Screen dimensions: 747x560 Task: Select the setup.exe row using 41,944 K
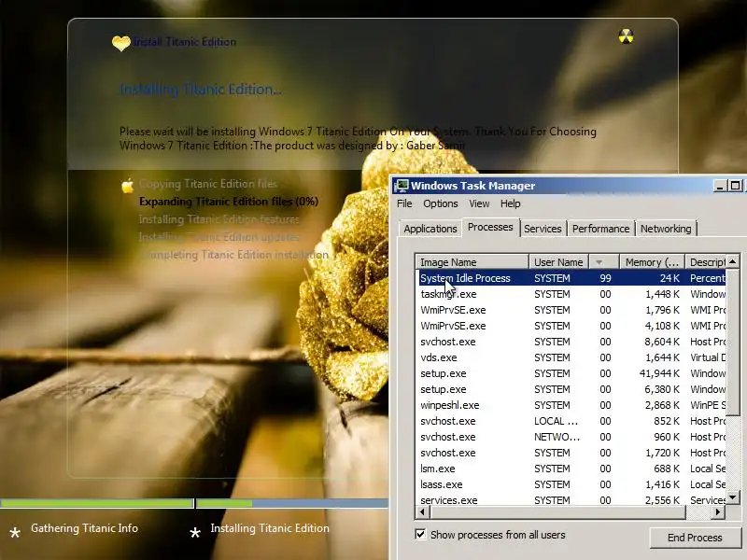pyautogui.click(x=571, y=373)
